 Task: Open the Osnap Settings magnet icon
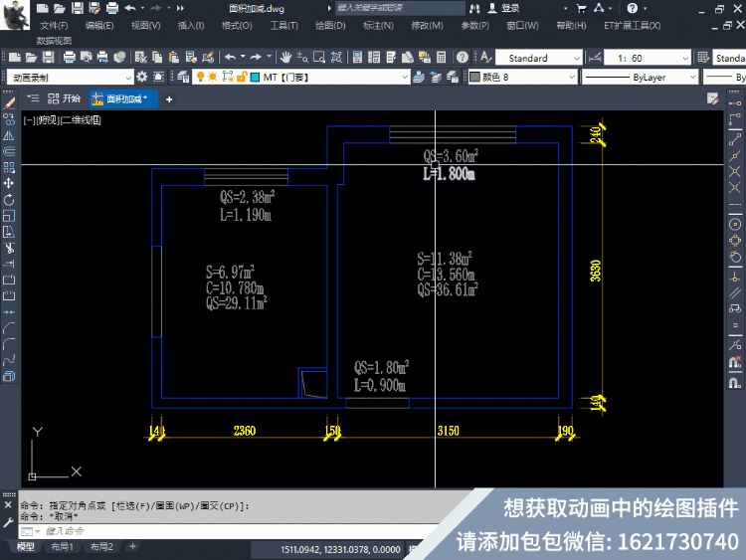click(735, 383)
